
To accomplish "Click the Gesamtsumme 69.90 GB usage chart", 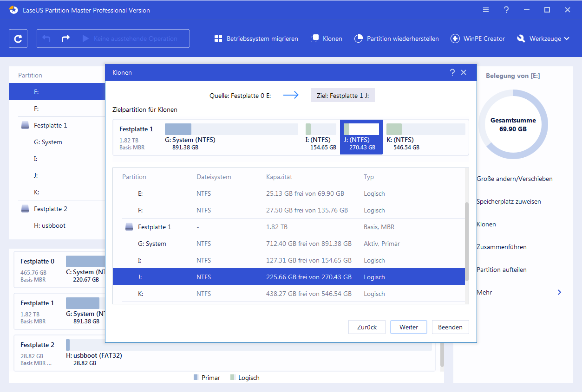I will pyautogui.click(x=513, y=124).
